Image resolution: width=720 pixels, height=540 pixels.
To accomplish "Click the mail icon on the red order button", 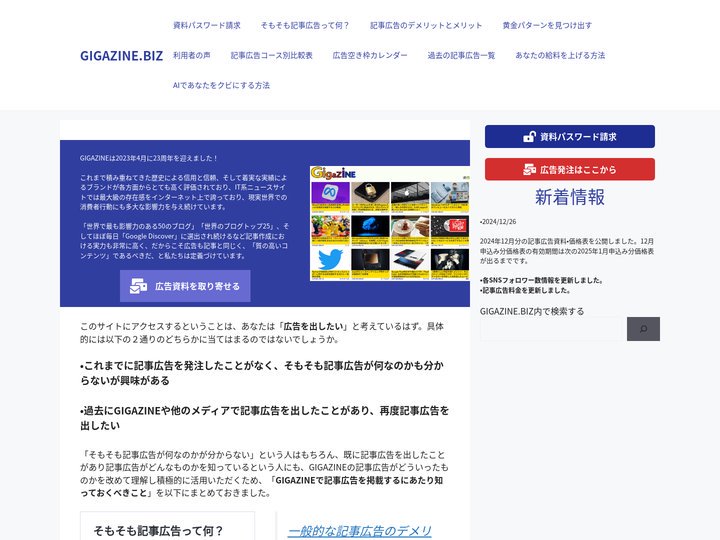I will (529, 169).
